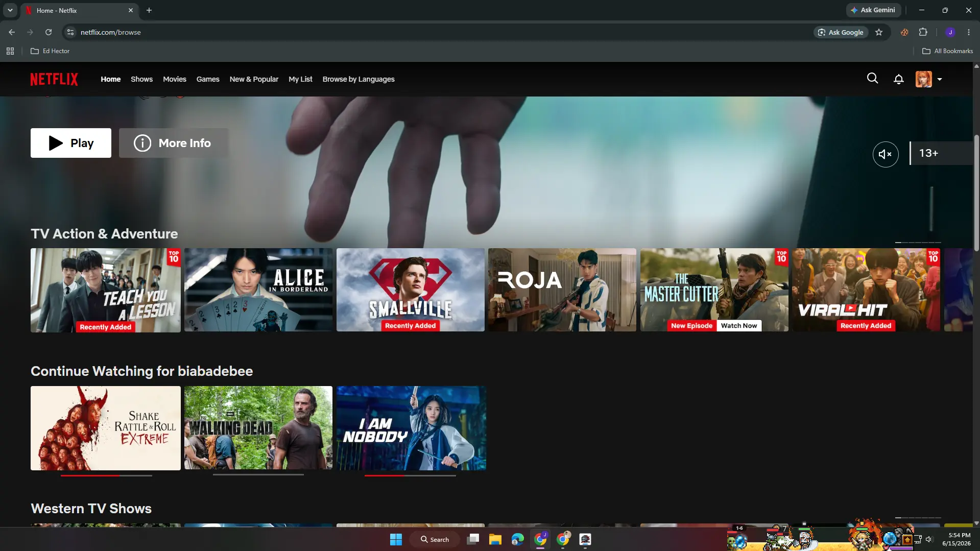Click The Walking Dead progress bar

[x=258, y=475]
